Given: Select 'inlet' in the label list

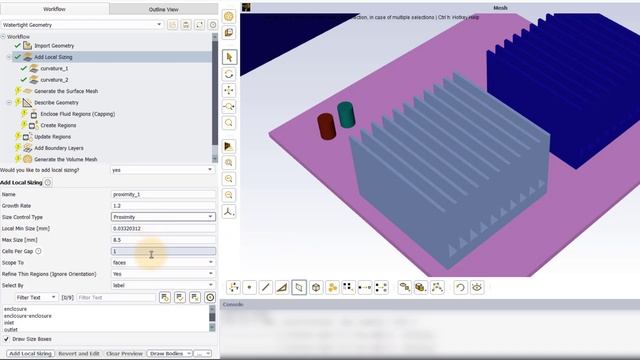Looking at the screenshot, I should coord(9,323).
